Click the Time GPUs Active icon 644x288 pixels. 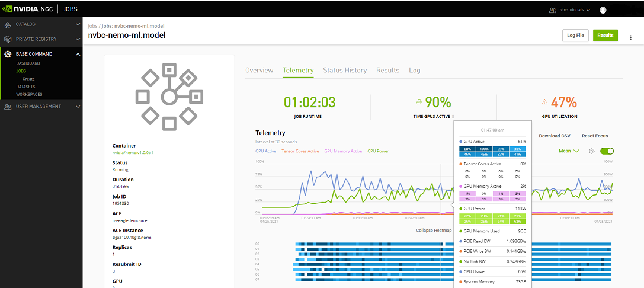click(x=419, y=101)
